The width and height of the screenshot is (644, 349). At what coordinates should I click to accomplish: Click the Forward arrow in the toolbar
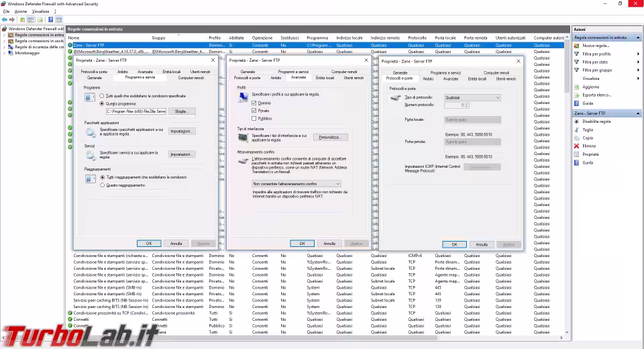pos(12,19)
